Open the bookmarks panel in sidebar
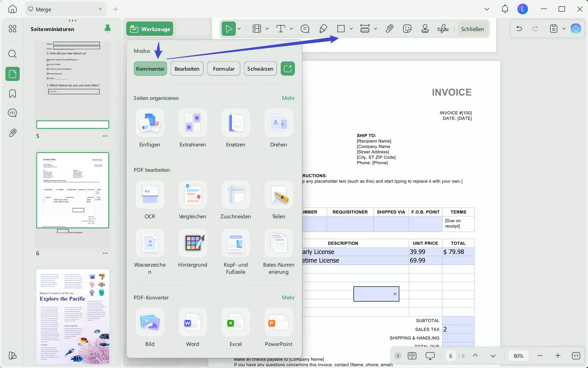 click(13, 94)
